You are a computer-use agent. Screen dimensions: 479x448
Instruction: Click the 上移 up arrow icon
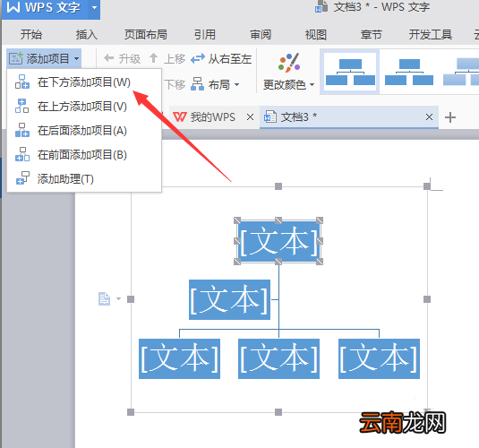pyautogui.click(x=154, y=58)
